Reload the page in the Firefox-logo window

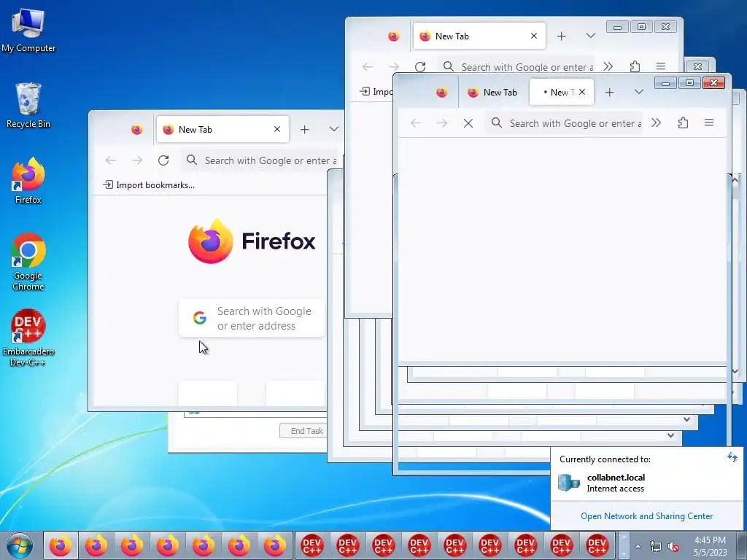pos(163,160)
